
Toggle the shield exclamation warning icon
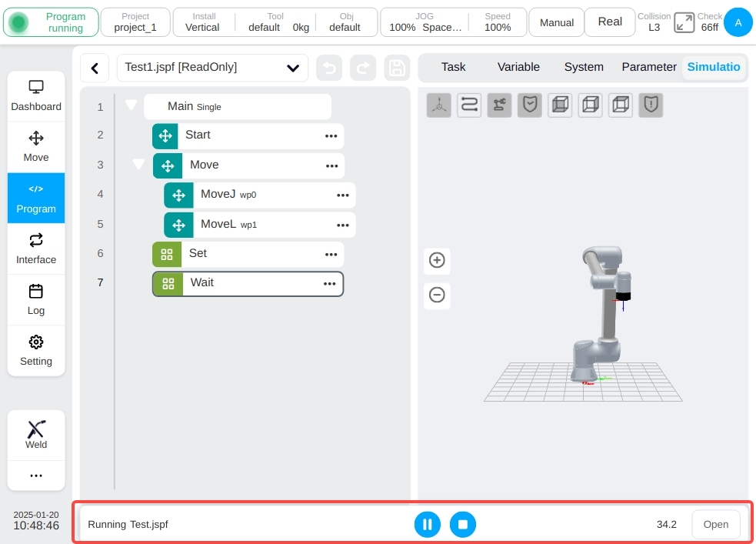(651, 105)
